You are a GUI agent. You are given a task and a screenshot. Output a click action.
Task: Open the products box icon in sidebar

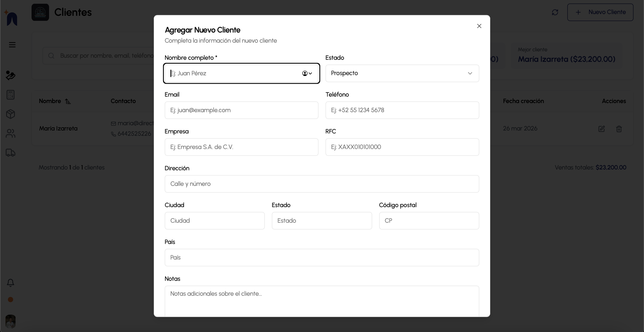(11, 114)
